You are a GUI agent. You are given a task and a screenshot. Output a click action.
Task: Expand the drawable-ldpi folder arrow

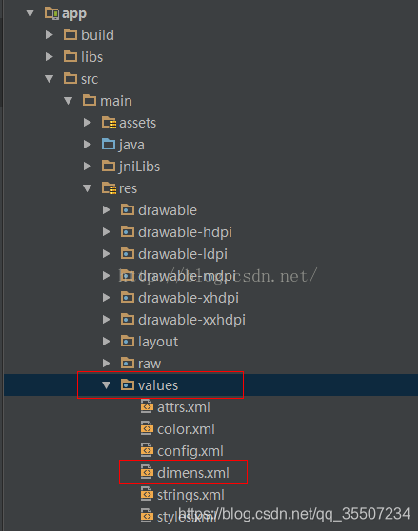point(107,254)
